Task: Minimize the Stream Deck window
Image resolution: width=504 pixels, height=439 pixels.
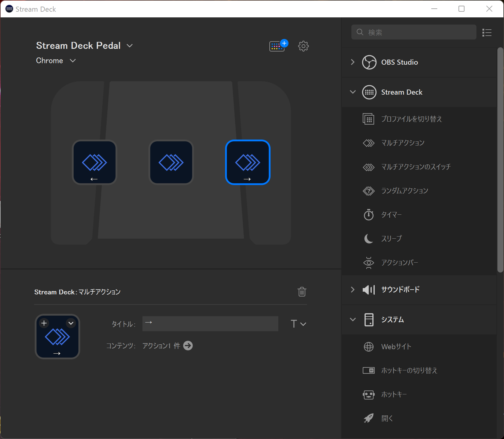Action: tap(434, 9)
